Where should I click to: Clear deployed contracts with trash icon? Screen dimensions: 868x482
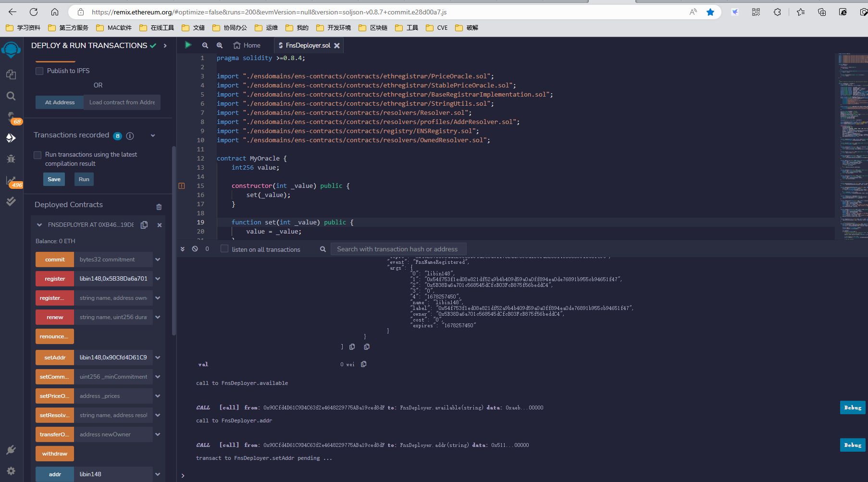(x=159, y=207)
